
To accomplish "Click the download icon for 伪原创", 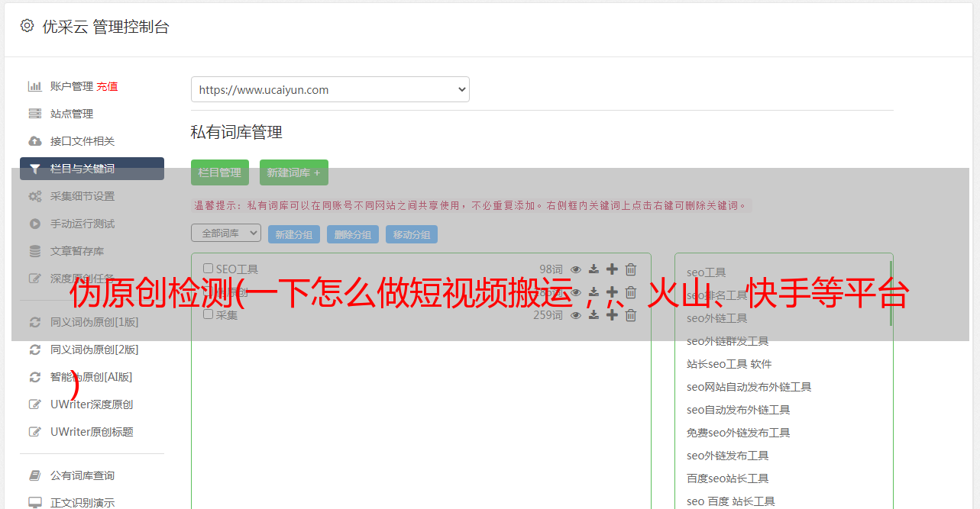I will (x=593, y=292).
